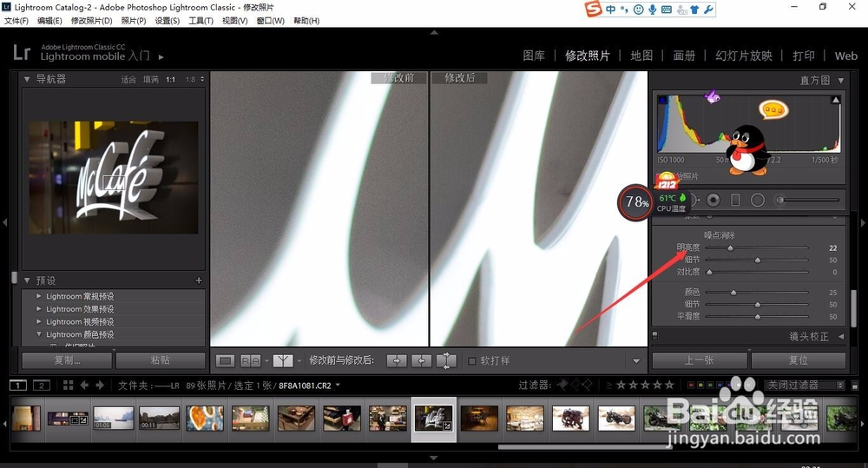Click the 复制... button

click(x=67, y=360)
